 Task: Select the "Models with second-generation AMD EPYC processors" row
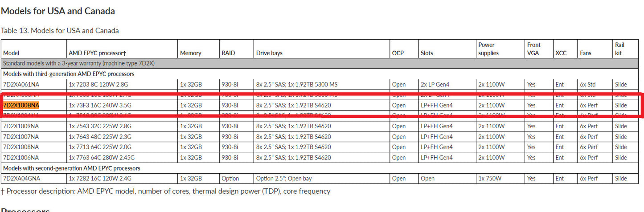72,168
